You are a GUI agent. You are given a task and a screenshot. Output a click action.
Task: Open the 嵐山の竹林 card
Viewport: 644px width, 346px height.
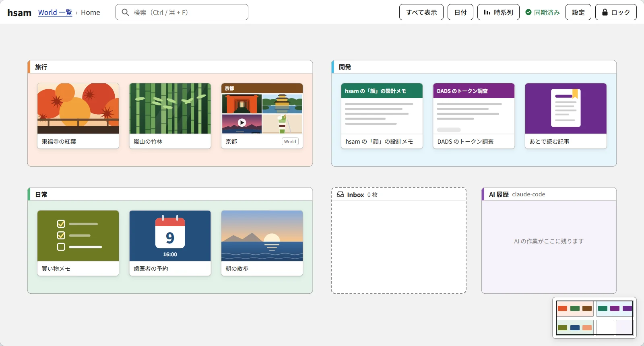170,116
